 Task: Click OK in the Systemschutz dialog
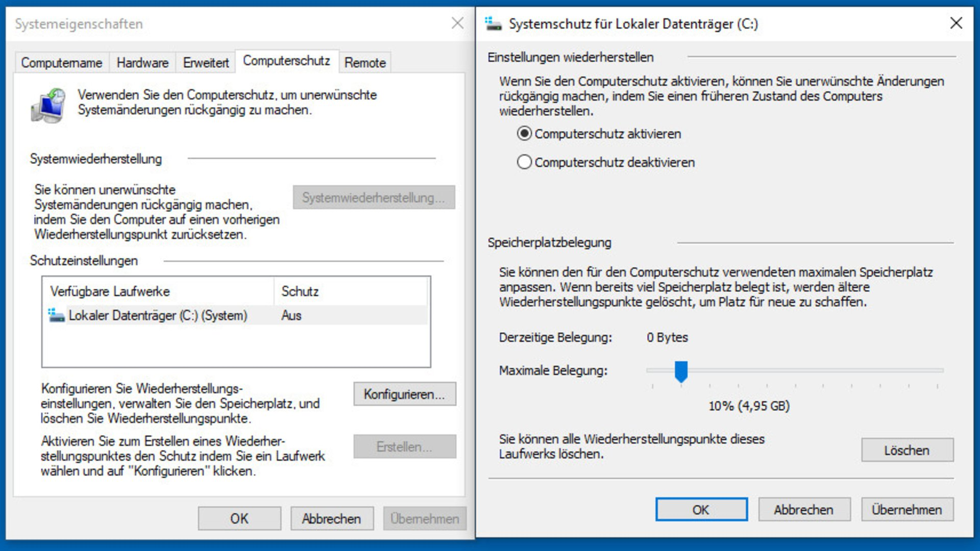pyautogui.click(x=701, y=510)
